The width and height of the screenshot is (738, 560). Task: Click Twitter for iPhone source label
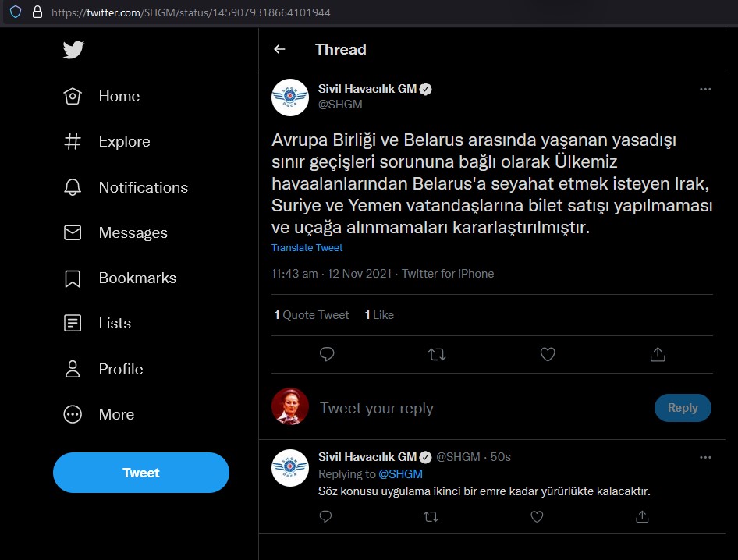click(x=448, y=274)
